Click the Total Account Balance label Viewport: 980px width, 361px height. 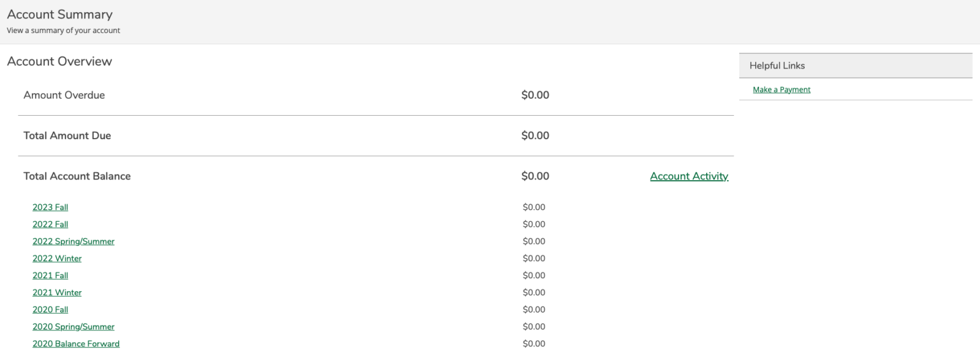[77, 177]
